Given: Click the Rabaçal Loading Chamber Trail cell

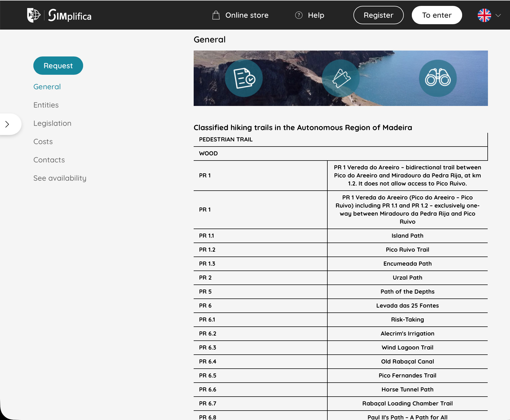Looking at the screenshot, I should (408, 404).
